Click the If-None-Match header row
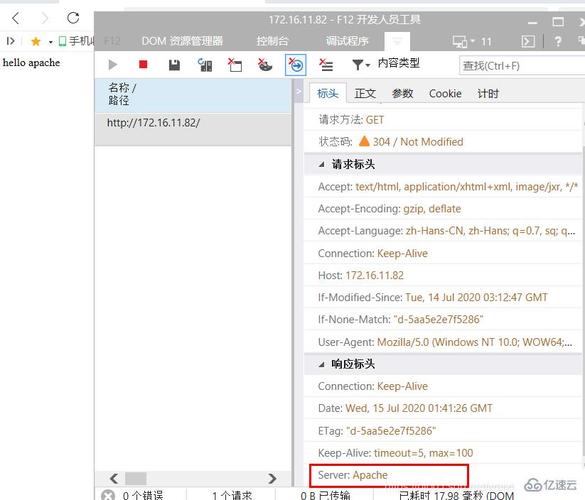 443,319
